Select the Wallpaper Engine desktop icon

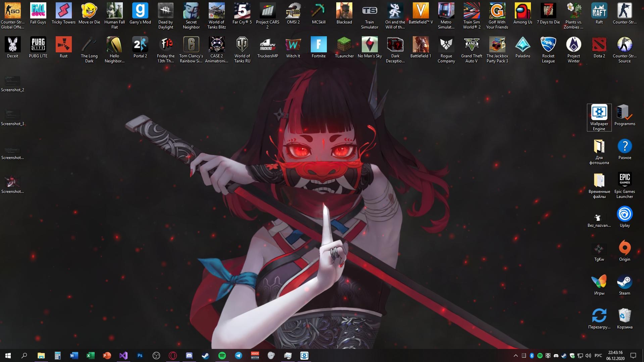click(599, 117)
